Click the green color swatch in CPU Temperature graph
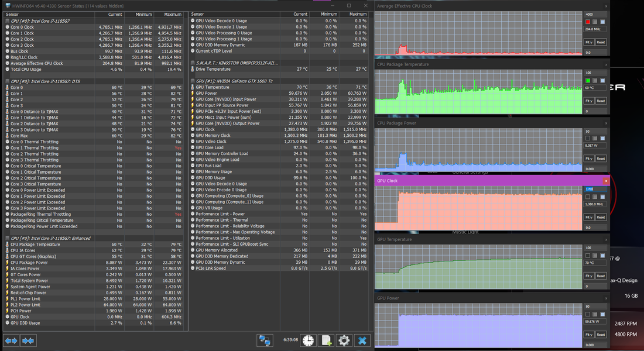Screen dimensions: 644x351 (x=587, y=80)
